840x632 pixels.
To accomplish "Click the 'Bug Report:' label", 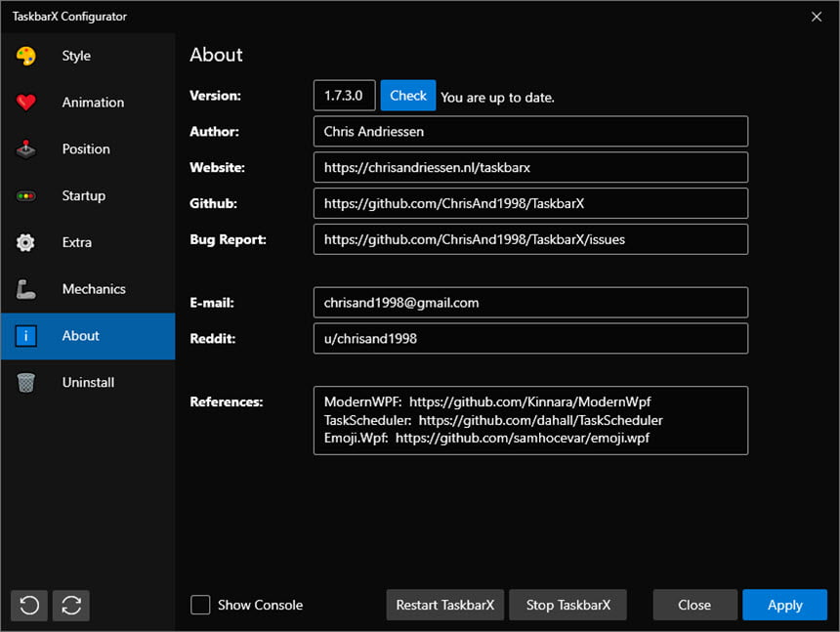I will click(229, 239).
